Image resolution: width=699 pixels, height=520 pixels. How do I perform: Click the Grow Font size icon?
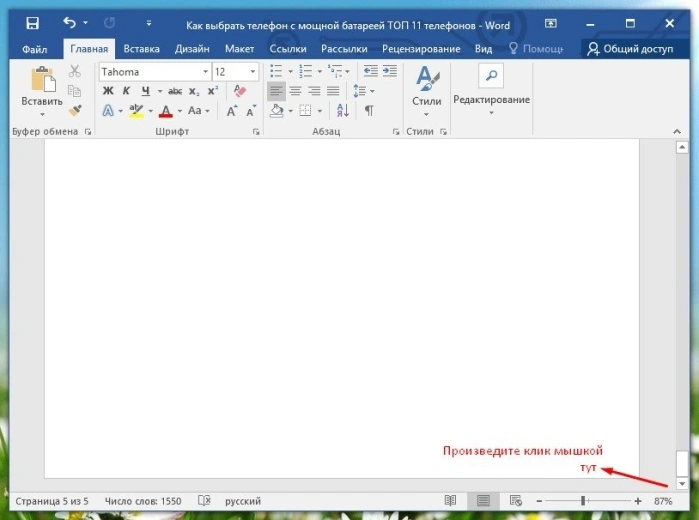click(231, 111)
